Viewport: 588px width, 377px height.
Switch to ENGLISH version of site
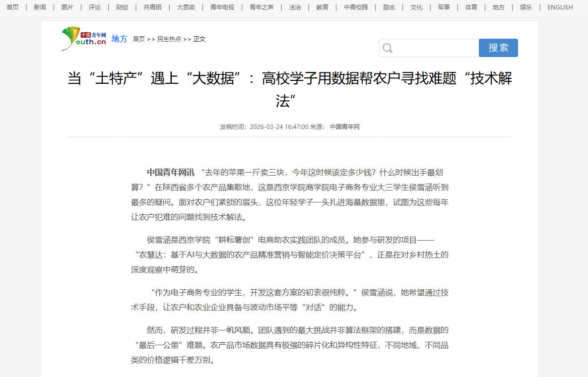pos(560,7)
